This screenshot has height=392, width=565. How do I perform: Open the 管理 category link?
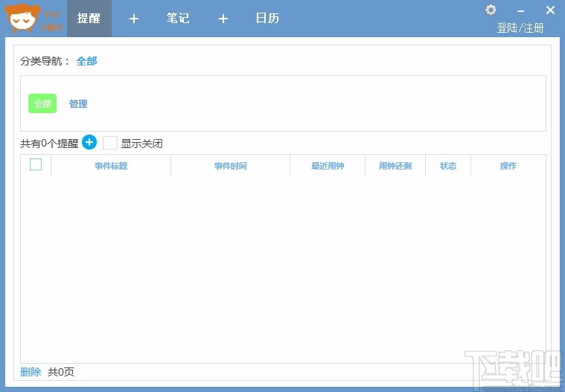click(x=78, y=104)
